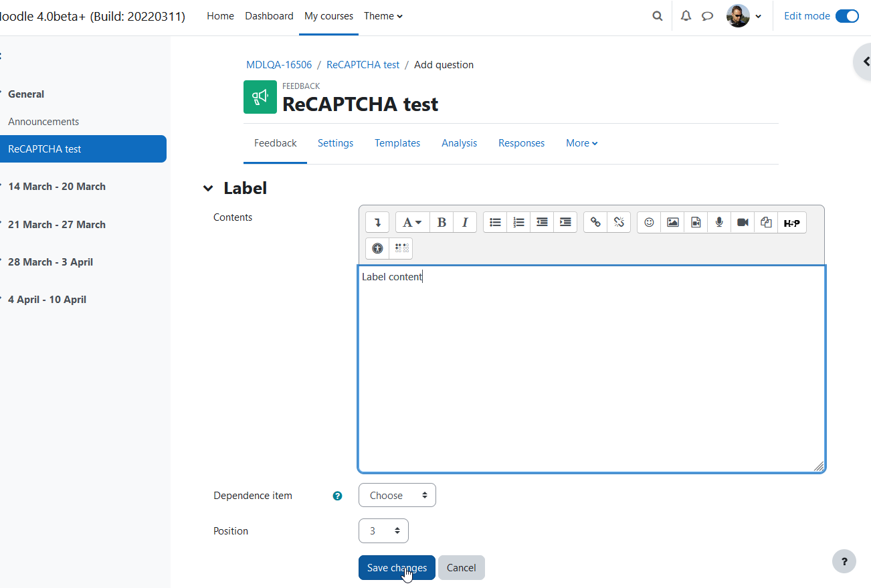This screenshot has height=588, width=871.
Task: Open the messaging speech bubble
Action: (x=707, y=16)
